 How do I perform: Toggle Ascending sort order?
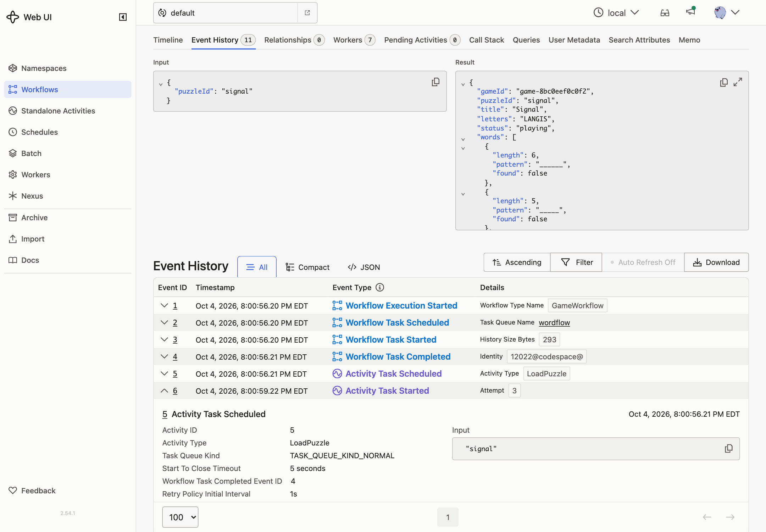point(517,262)
